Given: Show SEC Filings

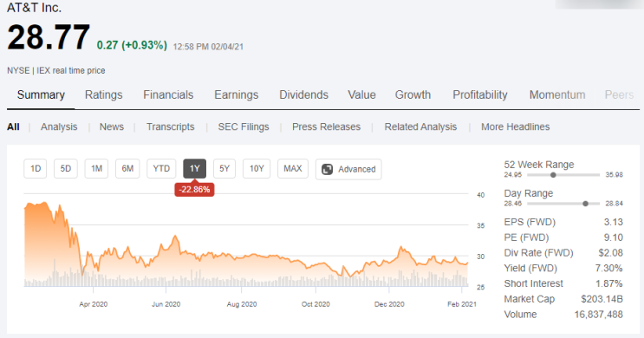Looking at the screenshot, I should [x=244, y=127].
